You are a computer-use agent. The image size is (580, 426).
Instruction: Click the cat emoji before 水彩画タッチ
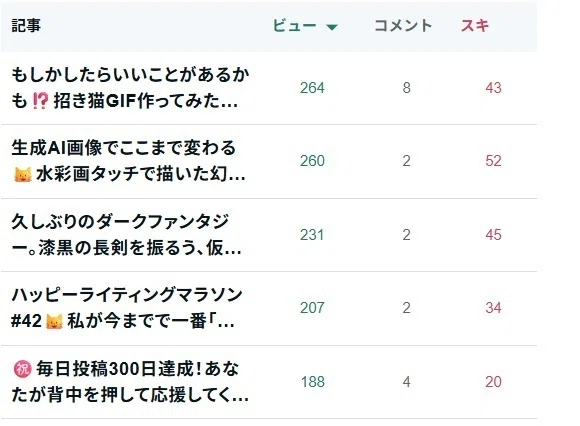23,174
